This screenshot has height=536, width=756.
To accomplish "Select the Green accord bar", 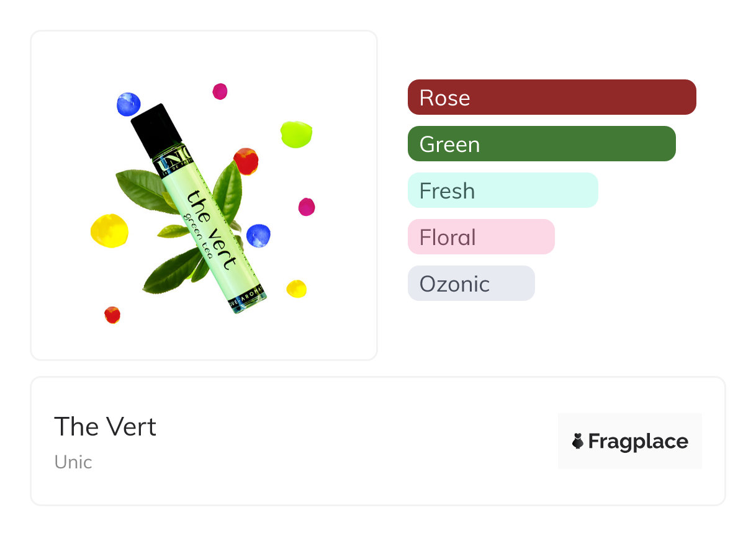I will [x=541, y=144].
